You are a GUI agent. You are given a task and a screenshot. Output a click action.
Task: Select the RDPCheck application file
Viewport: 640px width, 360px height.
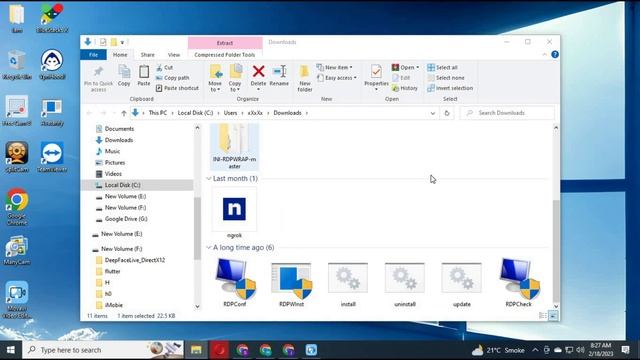(x=518, y=282)
